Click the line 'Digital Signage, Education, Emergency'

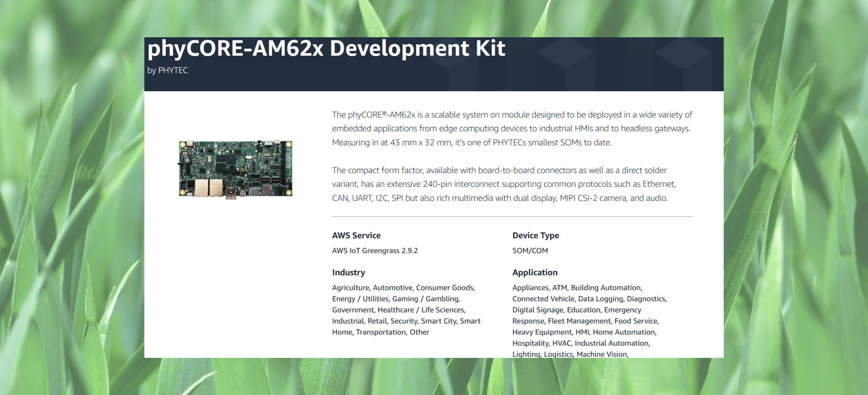577,310
